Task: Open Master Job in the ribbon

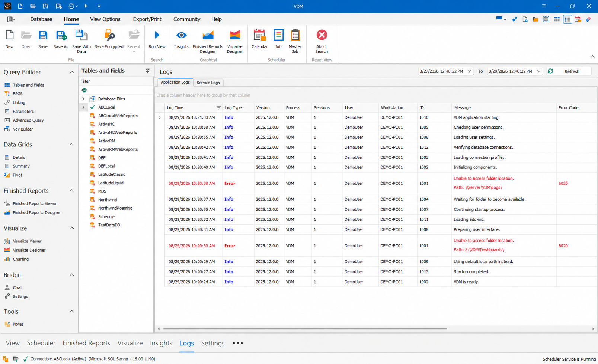Action: coord(295,42)
